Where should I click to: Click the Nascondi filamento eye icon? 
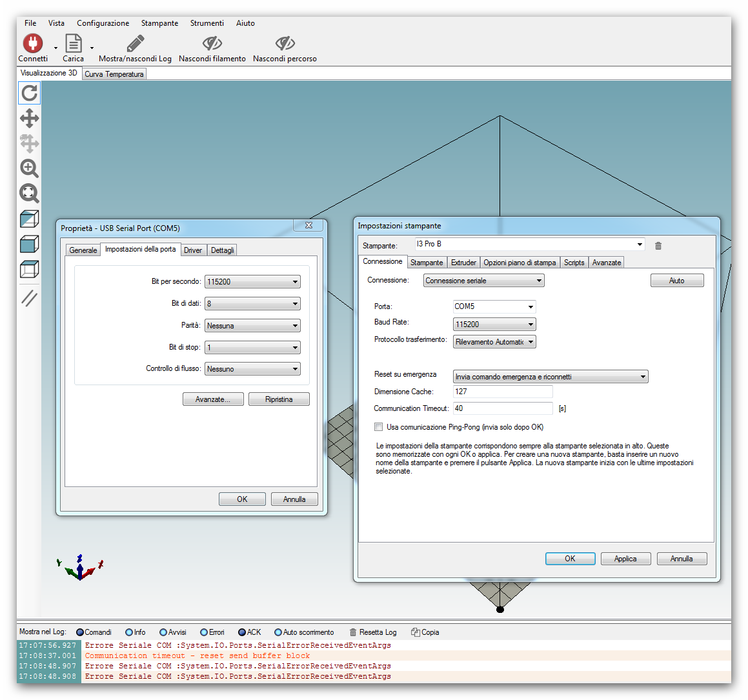[212, 43]
